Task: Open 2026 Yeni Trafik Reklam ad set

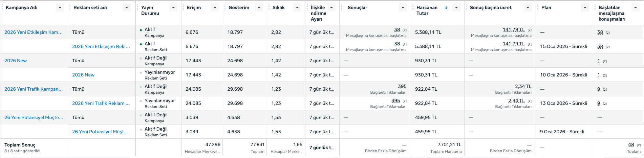Action: pyautogui.click(x=101, y=103)
